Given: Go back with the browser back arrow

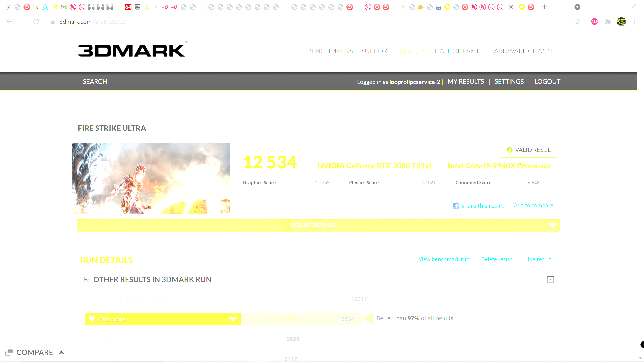Looking at the screenshot, I should coord(9,22).
